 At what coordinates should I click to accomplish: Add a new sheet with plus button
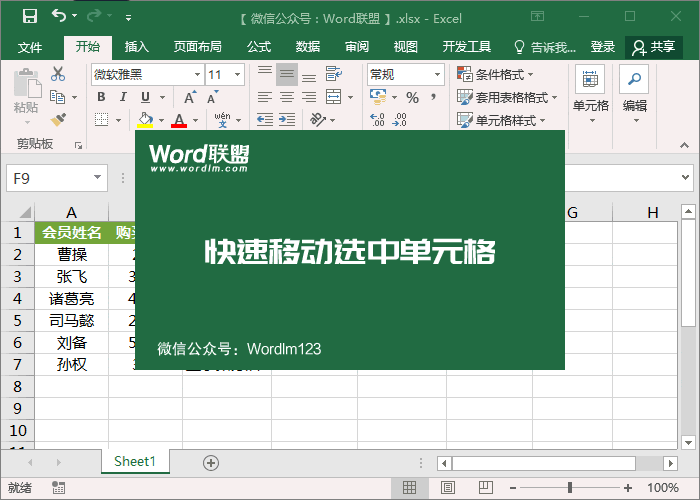click(211, 463)
